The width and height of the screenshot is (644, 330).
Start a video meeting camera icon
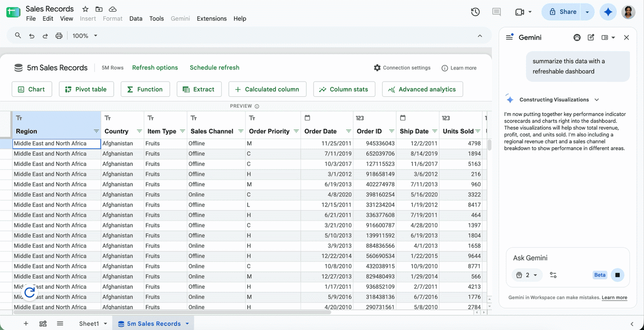[x=520, y=12]
